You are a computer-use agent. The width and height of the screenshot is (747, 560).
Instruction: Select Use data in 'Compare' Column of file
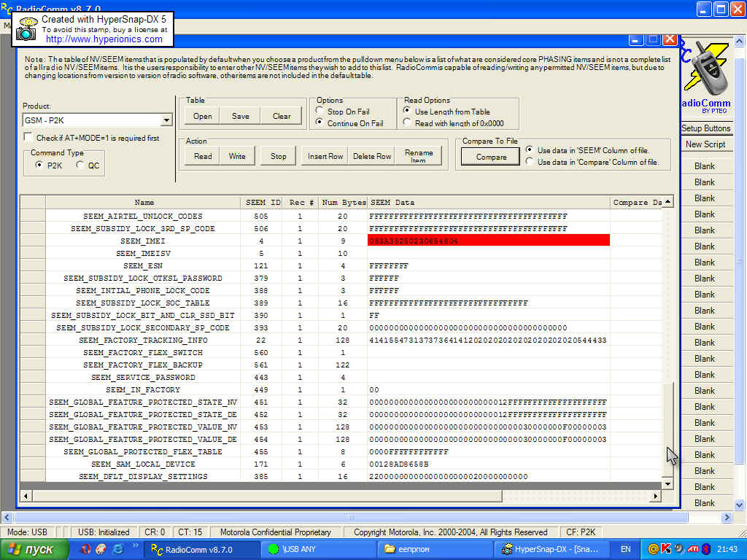(x=530, y=162)
